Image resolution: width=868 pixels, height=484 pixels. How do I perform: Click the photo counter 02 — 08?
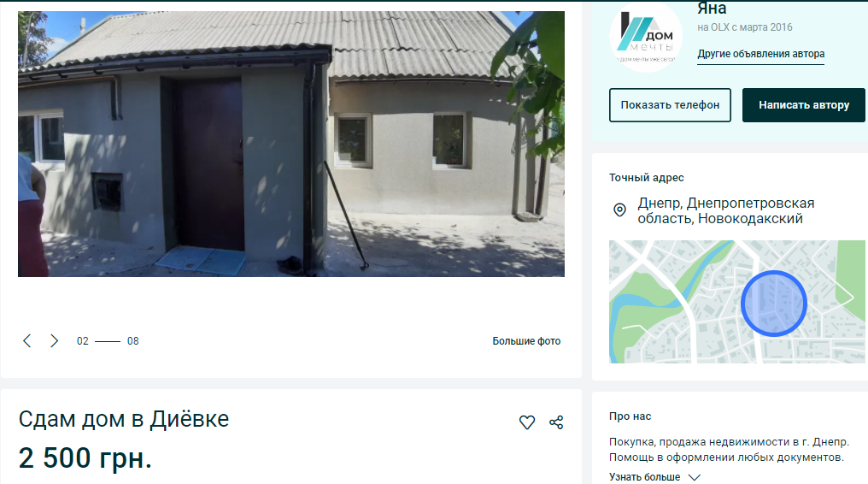click(108, 341)
